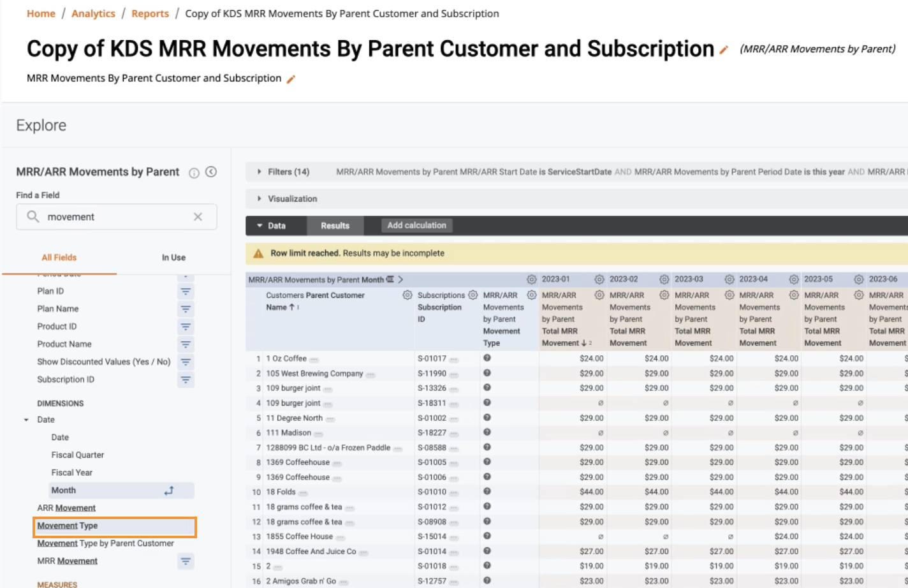This screenshot has width=908, height=588.
Task: Filter by Plan Name field
Action: [186, 309]
